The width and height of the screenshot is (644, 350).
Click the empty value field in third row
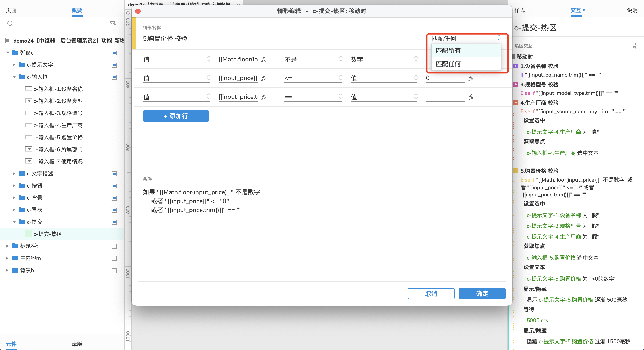tap(445, 97)
